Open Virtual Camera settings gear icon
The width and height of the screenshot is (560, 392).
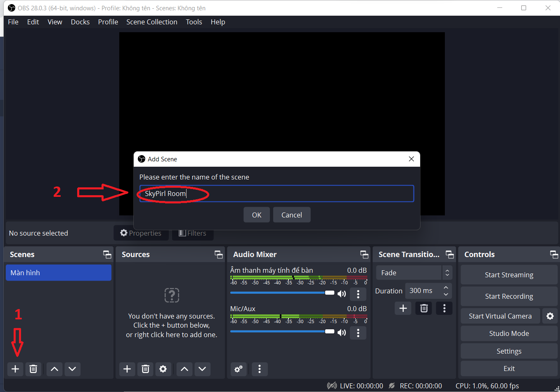[x=550, y=316]
